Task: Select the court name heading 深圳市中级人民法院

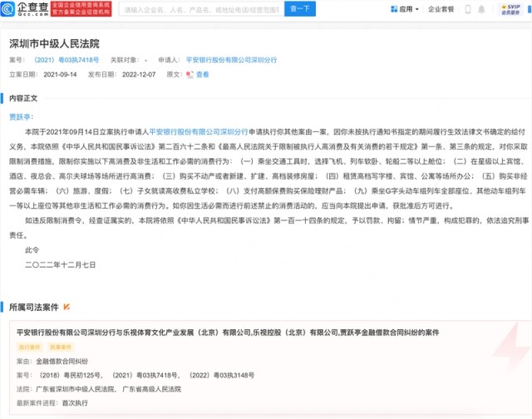Action: tap(54, 44)
